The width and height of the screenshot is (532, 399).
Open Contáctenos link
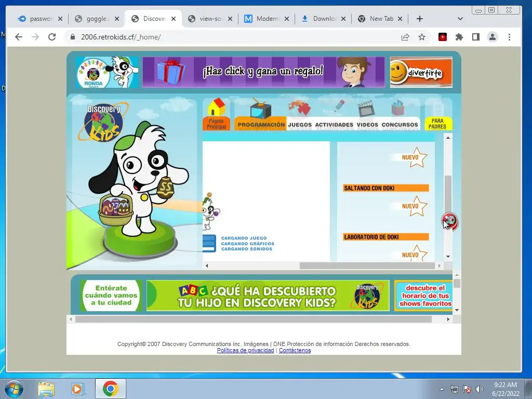[x=295, y=350]
